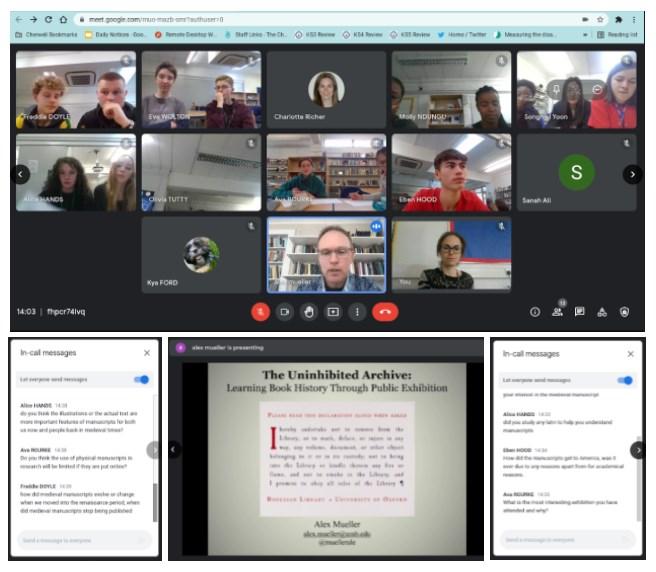Viewport: 656px width, 572px height.
Task: Open the Activities shapes icon
Action: 602,312
